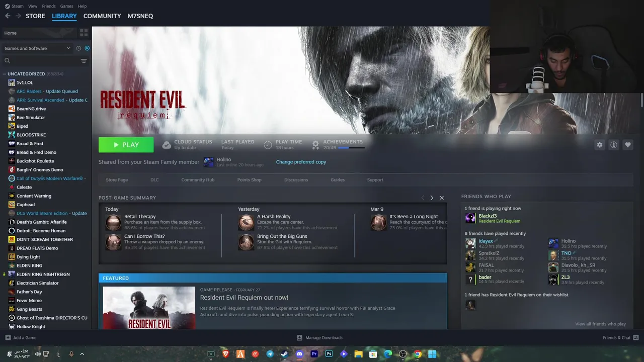Screen dimensions: 644x362
Task: Open Premiere Pro from the taskbar
Action: (314, 354)
